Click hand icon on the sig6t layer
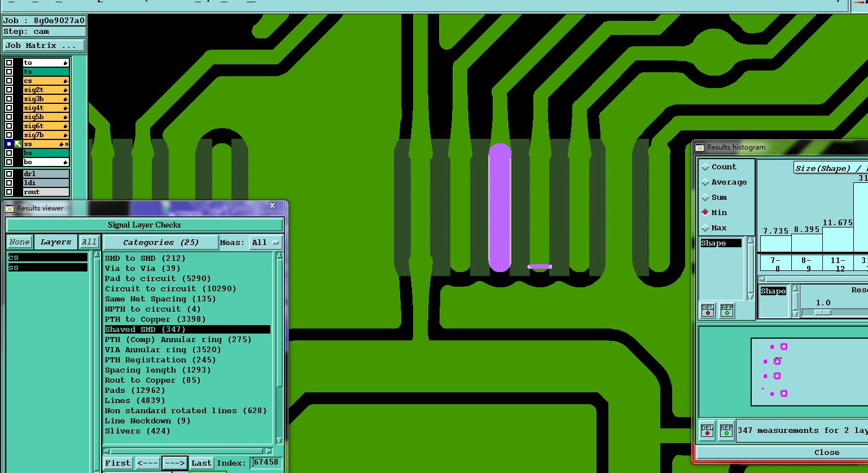 pyautogui.click(x=65, y=126)
